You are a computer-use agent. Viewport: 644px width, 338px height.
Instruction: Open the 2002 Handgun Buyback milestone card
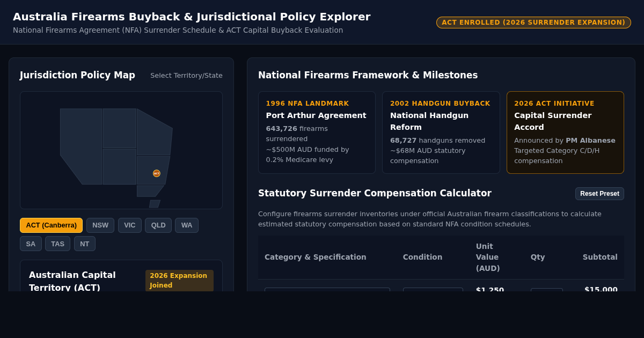point(441,133)
